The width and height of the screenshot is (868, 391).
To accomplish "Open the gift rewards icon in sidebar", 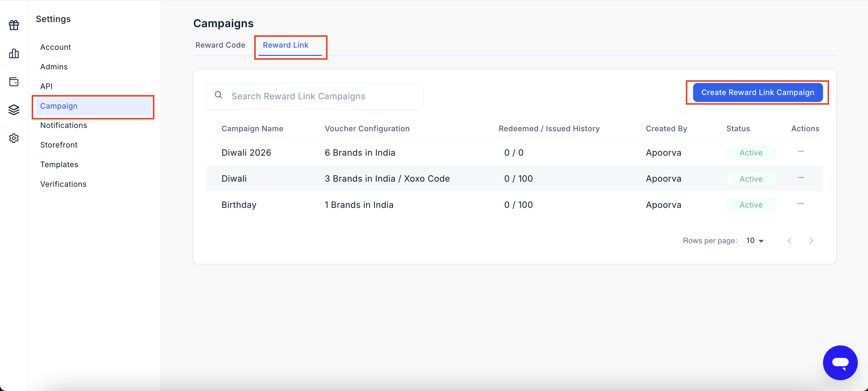I will tap(14, 25).
